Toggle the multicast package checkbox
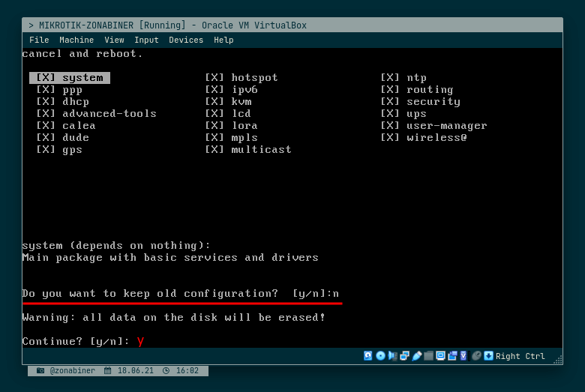 click(x=214, y=150)
